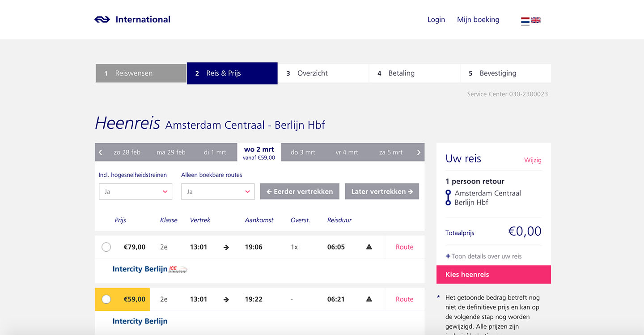Switch language using the Dutch flag

tap(525, 21)
